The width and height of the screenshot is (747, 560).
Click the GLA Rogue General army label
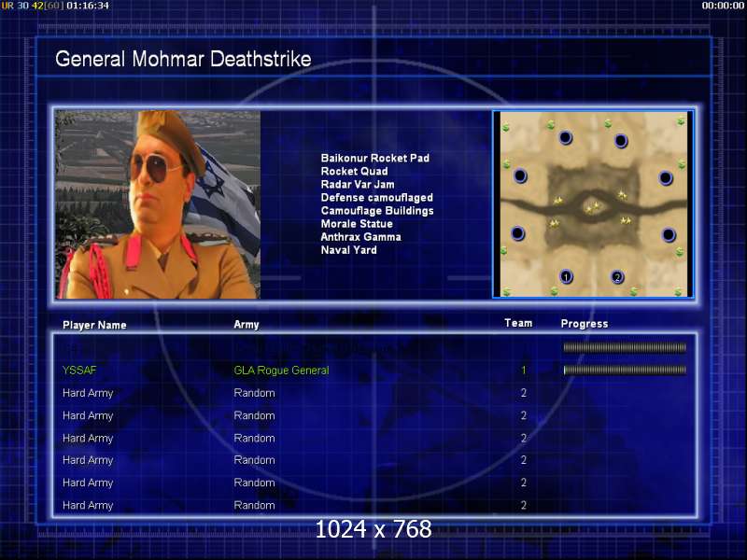[281, 370]
